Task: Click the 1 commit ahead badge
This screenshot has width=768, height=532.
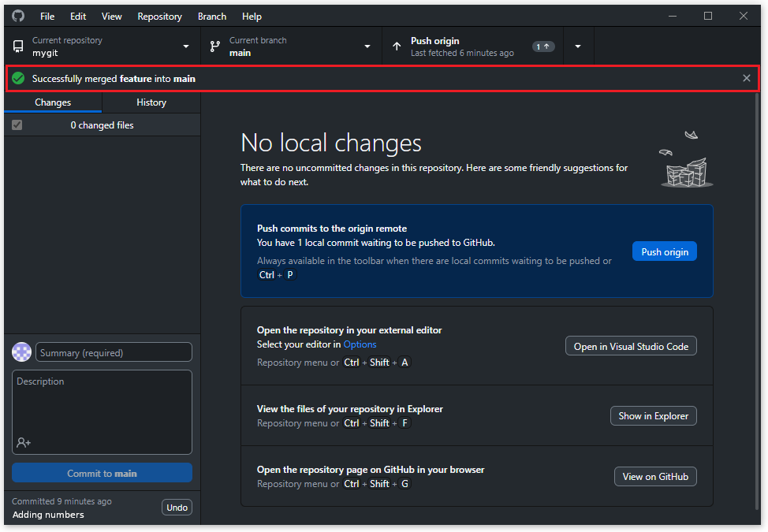Action: point(543,47)
